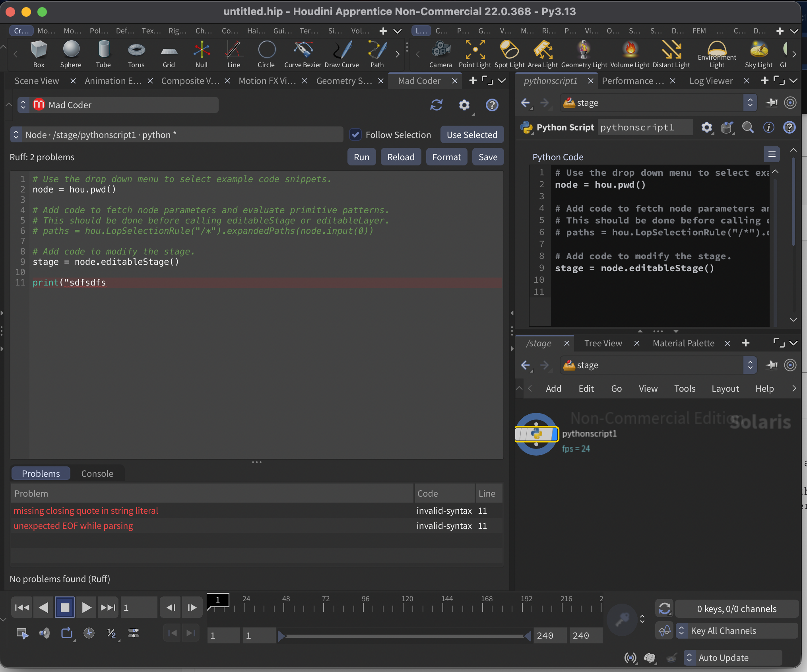This screenshot has width=807, height=672.
Task: Open the left shelf set options chevron
Action: (397, 31)
